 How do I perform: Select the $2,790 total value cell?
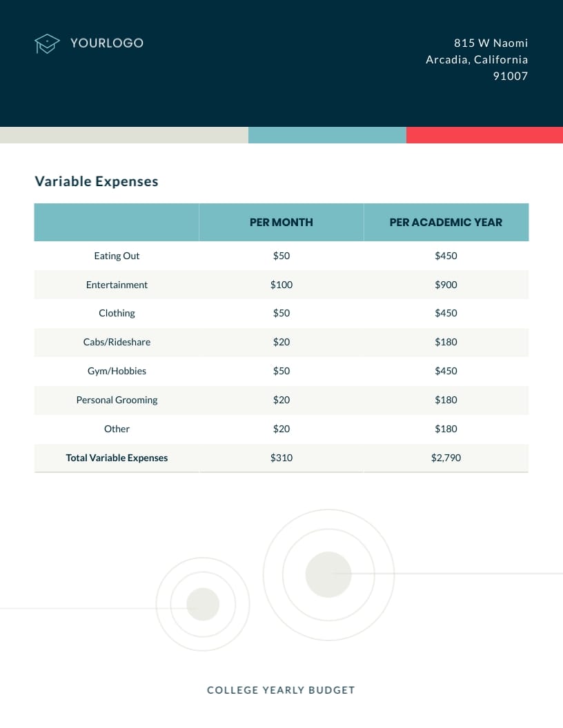coord(446,458)
